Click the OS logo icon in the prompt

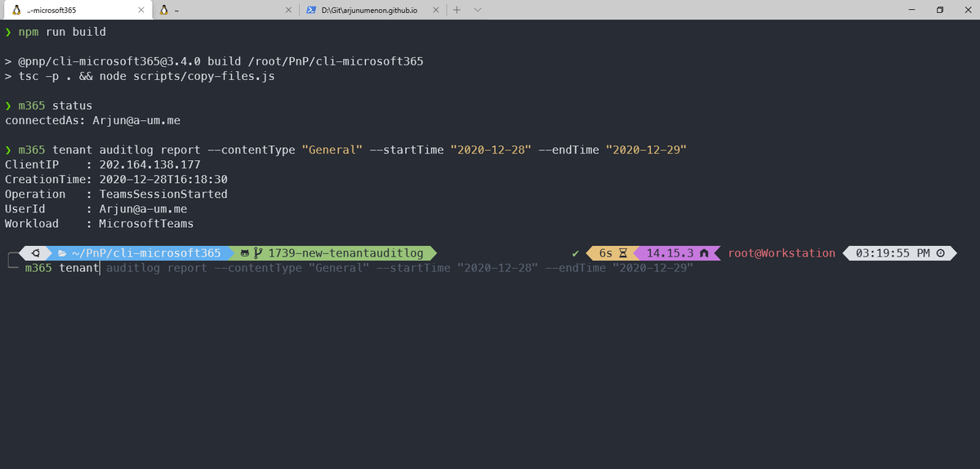35,253
